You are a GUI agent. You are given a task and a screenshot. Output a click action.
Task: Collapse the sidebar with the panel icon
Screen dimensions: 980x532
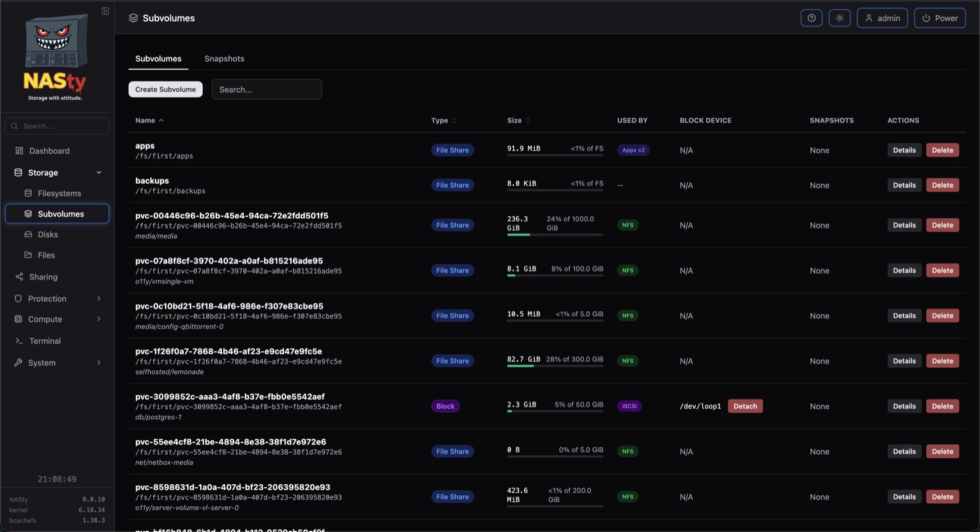105,11
